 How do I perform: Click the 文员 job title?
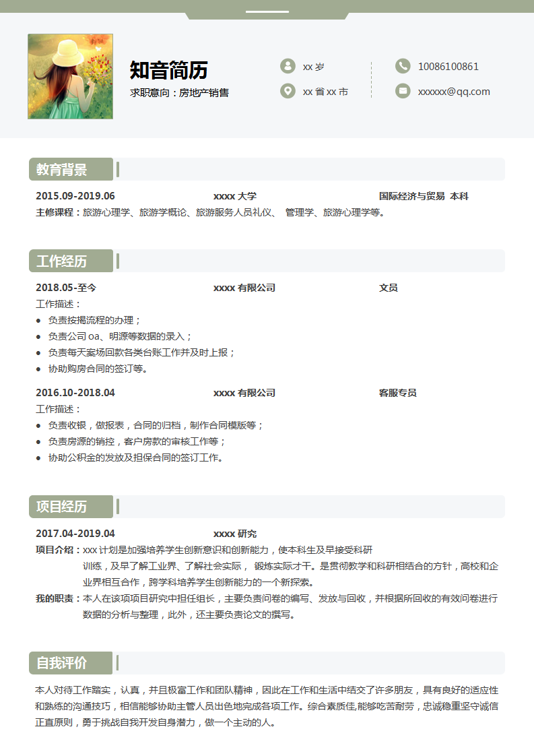click(388, 288)
